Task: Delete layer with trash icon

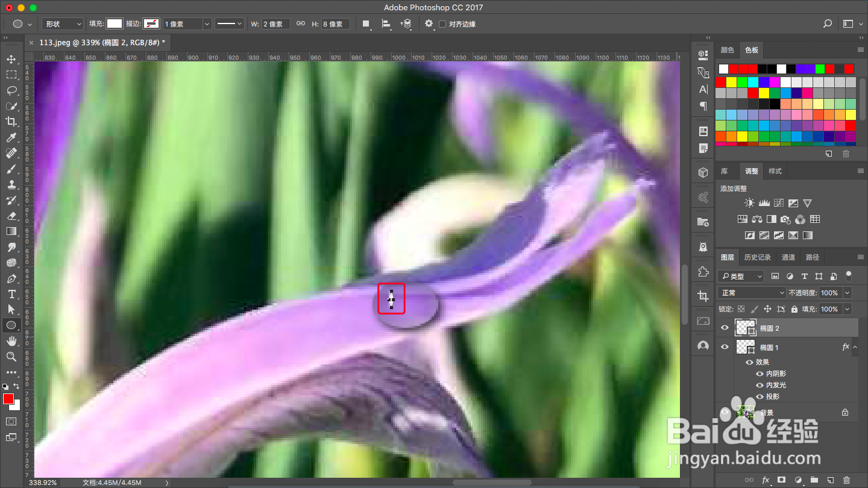Action: pyautogui.click(x=846, y=480)
